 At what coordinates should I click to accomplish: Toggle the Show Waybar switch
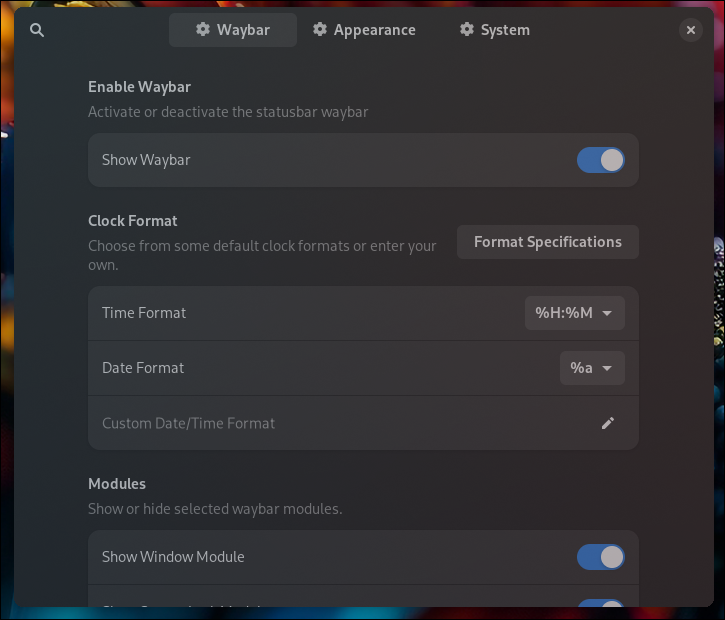(600, 160)
